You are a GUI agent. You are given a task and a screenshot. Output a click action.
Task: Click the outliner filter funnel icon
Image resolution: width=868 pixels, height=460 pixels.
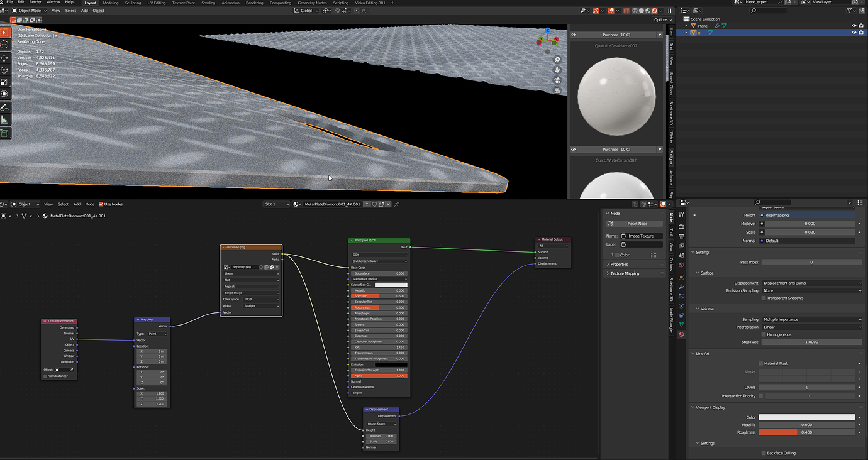(850, 11)
